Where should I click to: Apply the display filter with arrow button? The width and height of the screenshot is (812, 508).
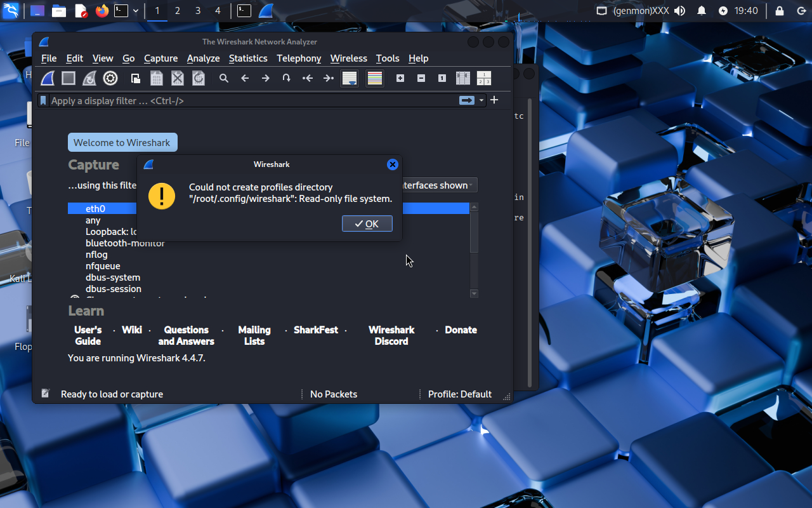tap(467, 100)
